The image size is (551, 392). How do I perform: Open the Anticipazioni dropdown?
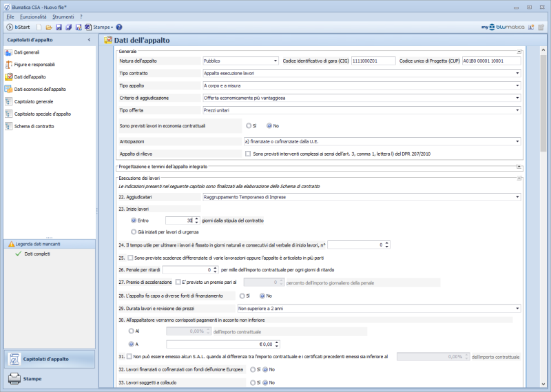pyautogui.click(x=517, y=141)
